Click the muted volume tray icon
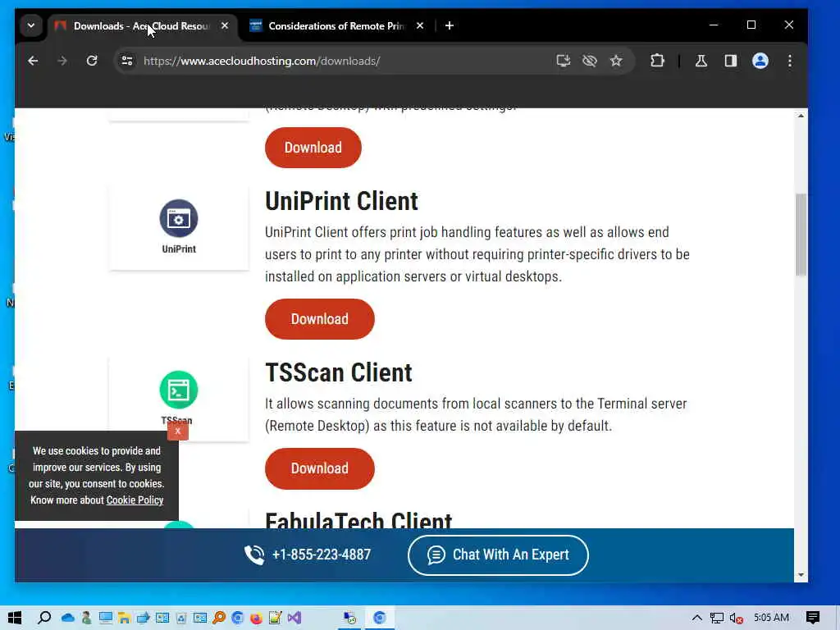The height and width of the screenshot is (630, 840). [x=736, y=618]
